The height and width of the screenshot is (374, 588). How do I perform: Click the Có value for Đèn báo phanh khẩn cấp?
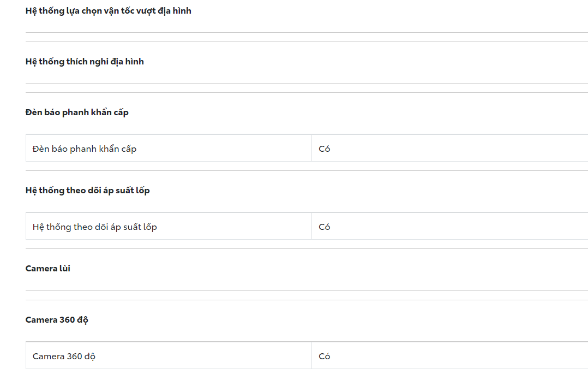[325, 149]
